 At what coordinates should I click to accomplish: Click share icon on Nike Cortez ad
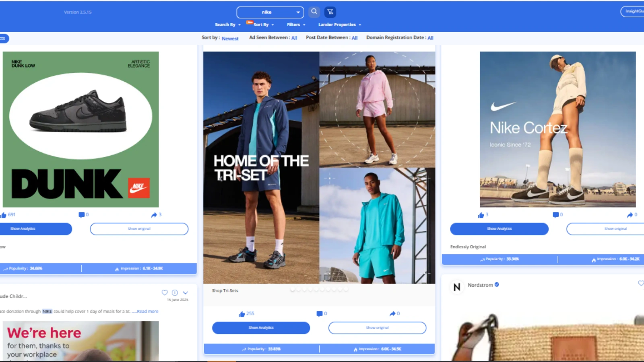tap(630, 215)
